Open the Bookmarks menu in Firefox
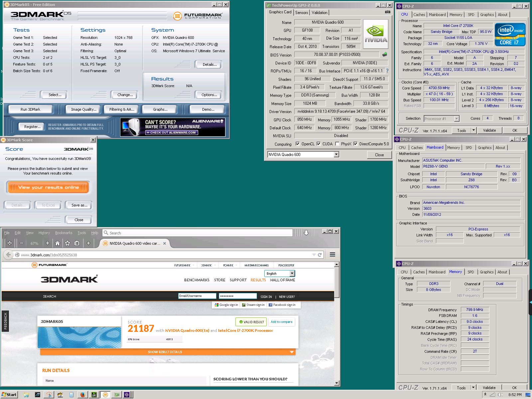This screenshot has height=399, width=532. [x=64, y=233]
